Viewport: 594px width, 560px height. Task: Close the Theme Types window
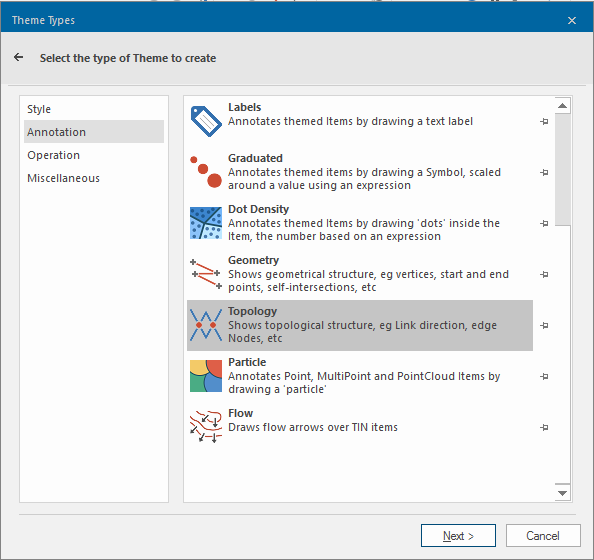coord(572,20)
